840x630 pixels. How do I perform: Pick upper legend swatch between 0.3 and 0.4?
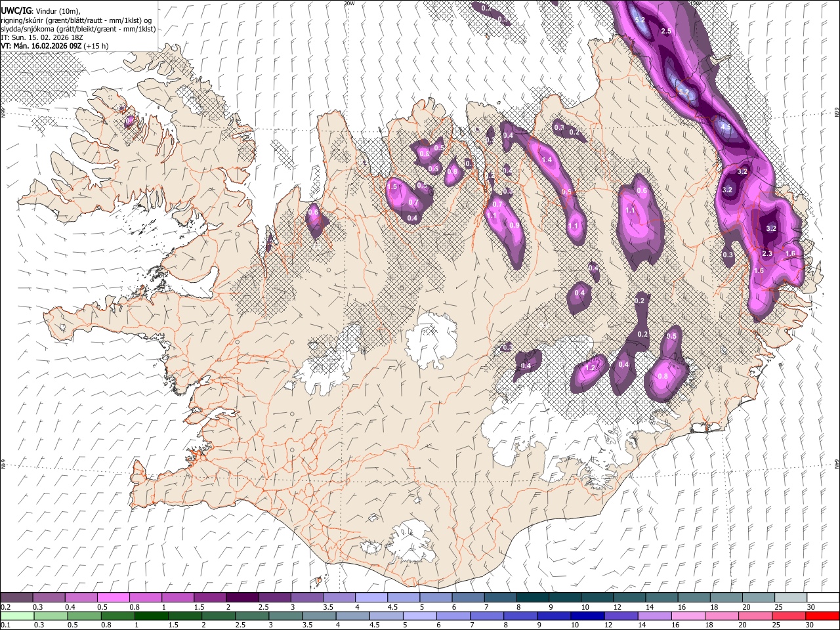point(49,598)
